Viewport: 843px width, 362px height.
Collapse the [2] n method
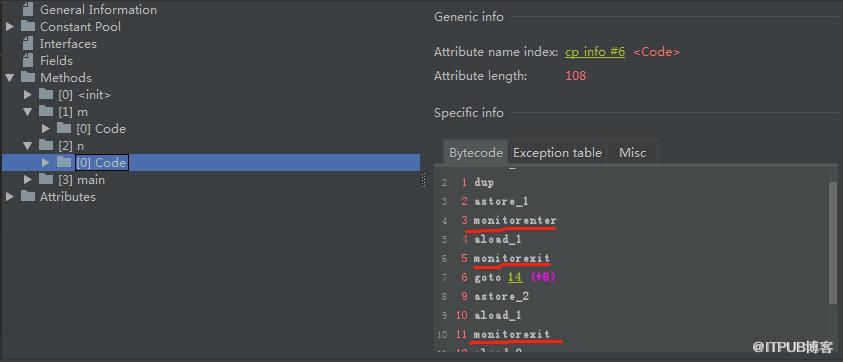(x=28, y=146)
